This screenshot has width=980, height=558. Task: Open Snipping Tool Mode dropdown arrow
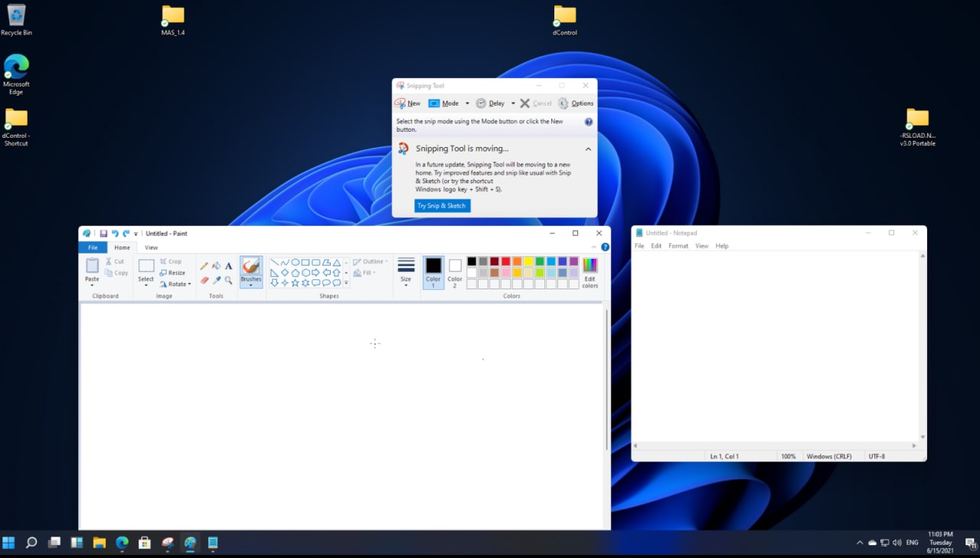pos(467,103)
